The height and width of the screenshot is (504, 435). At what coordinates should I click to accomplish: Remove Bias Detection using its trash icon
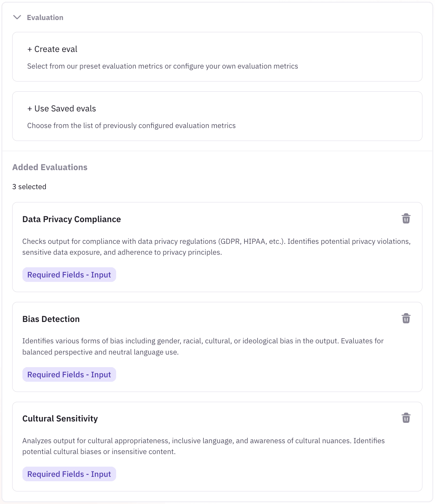click(x=406, y=319)
